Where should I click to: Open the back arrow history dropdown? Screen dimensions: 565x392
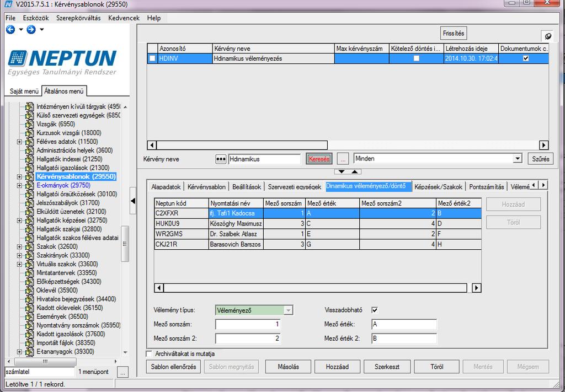[20, 30]
